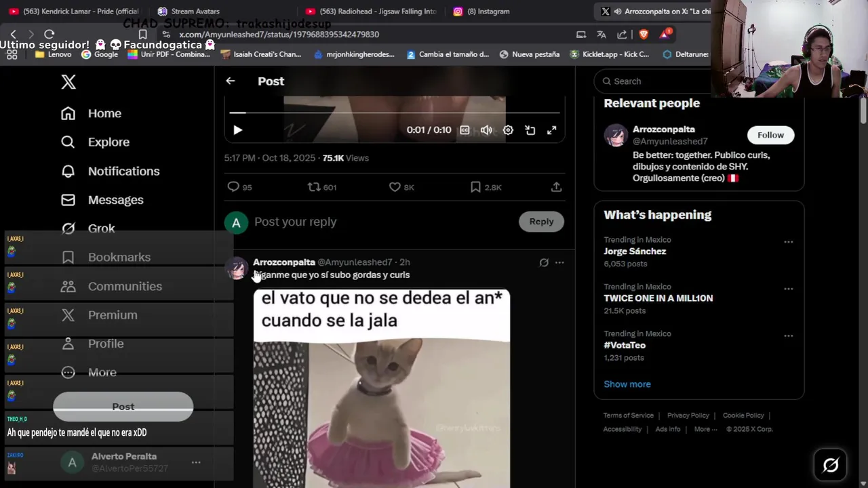Open Google bookmark

click(x=100, y=54)
